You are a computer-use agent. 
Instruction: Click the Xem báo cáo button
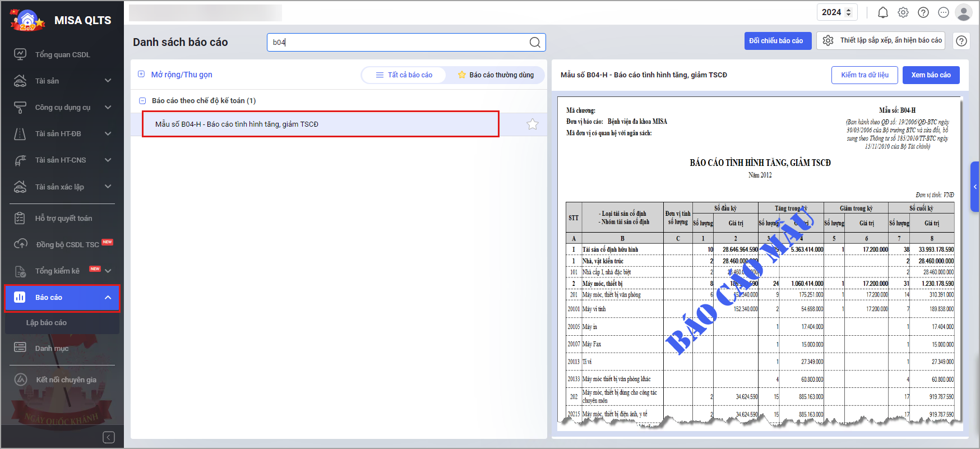click(x=931, y=75)
